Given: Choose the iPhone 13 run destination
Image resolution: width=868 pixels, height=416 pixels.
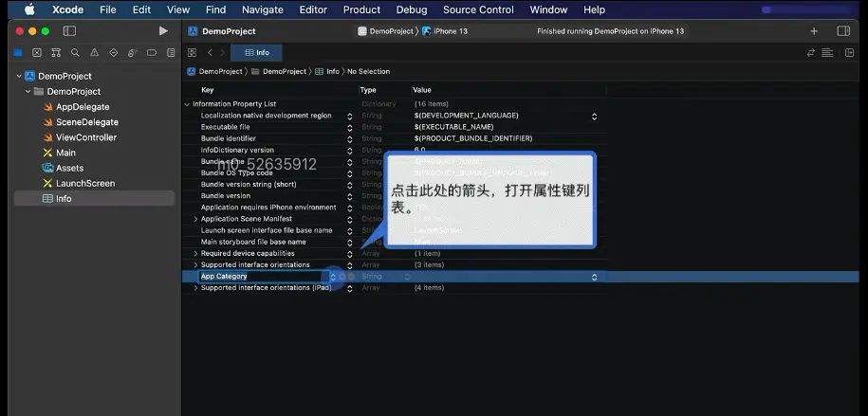Looking at the screenshot, I should 445,31.
